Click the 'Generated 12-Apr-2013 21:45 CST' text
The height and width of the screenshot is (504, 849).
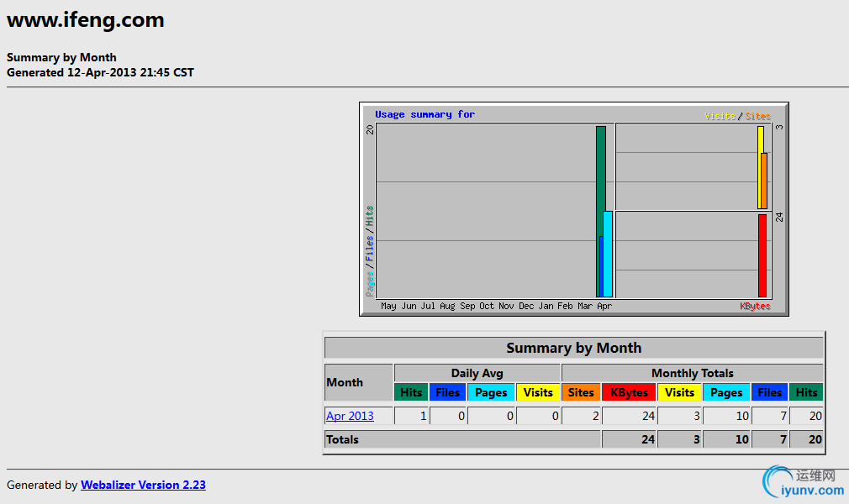[100, 72]
